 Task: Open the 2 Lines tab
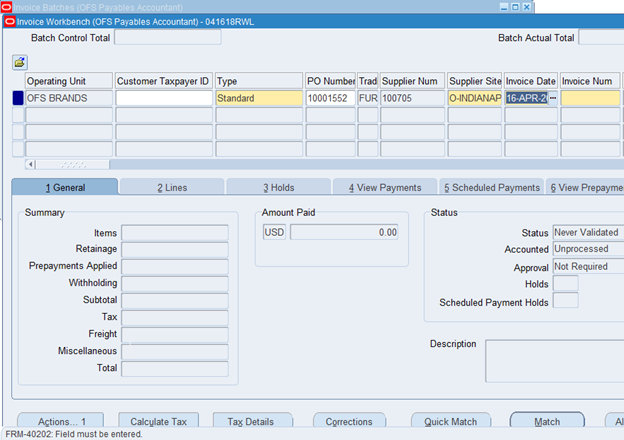(172, 187)
